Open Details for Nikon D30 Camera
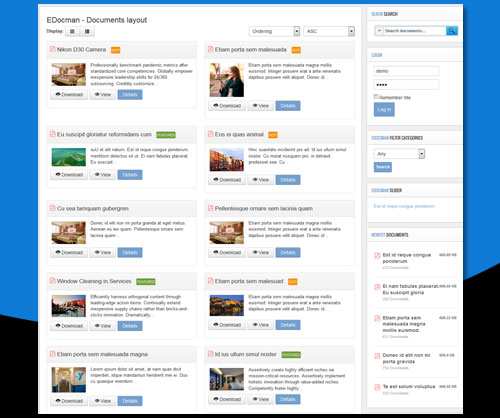The image size is (500, 418). (130, 95)
